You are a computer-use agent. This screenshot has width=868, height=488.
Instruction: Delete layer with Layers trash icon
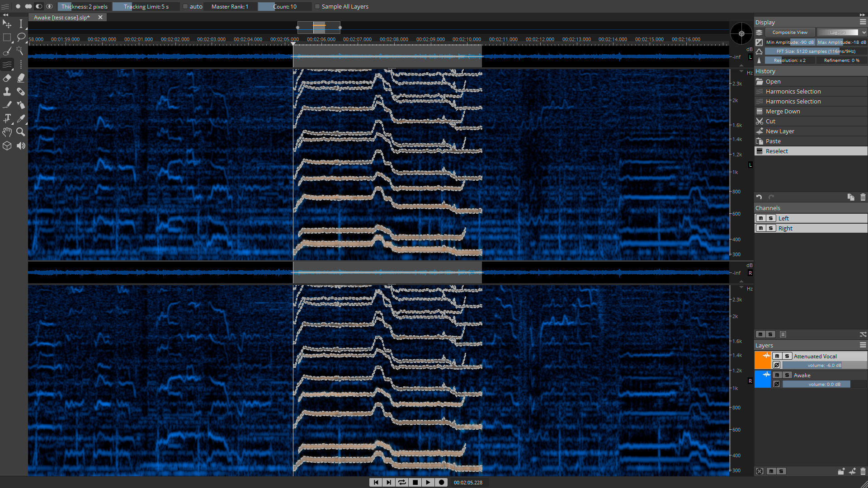(863, 471)
